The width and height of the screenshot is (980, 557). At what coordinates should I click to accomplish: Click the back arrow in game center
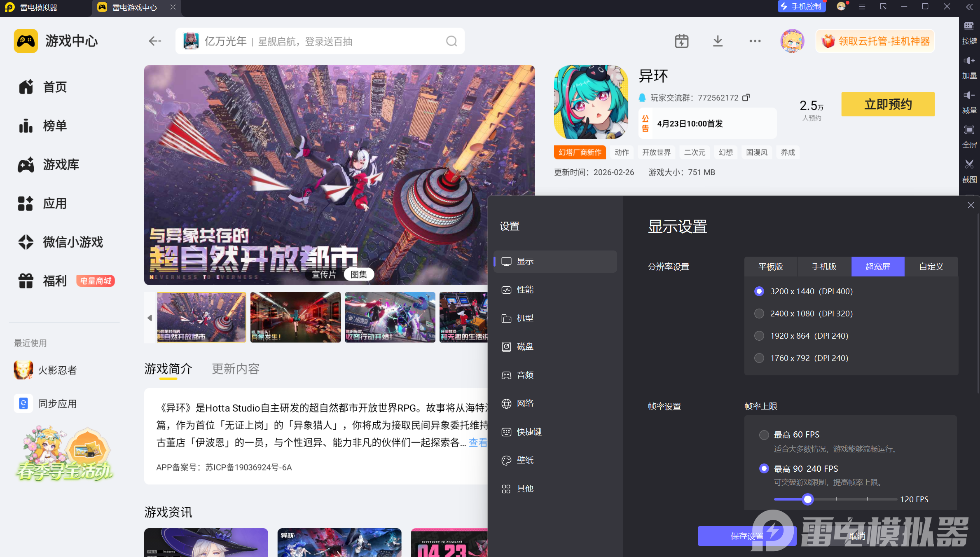(x=155, y=41)
